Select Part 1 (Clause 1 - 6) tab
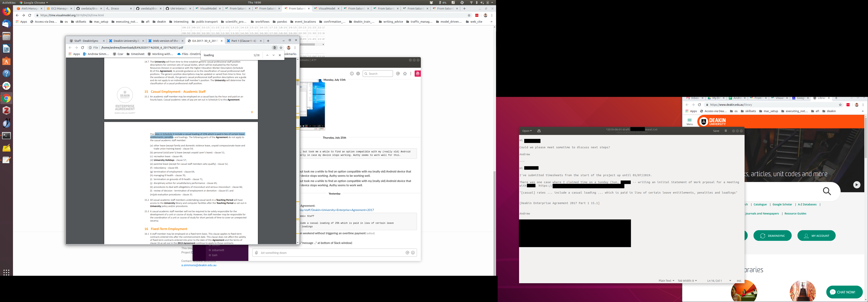This screenshot has height=302, width=868. coord(243,41)
